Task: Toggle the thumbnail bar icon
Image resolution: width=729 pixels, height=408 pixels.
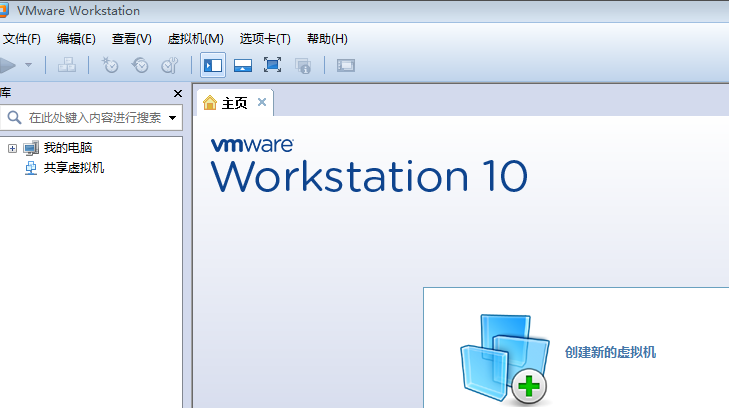Action: tap(243, 65)
